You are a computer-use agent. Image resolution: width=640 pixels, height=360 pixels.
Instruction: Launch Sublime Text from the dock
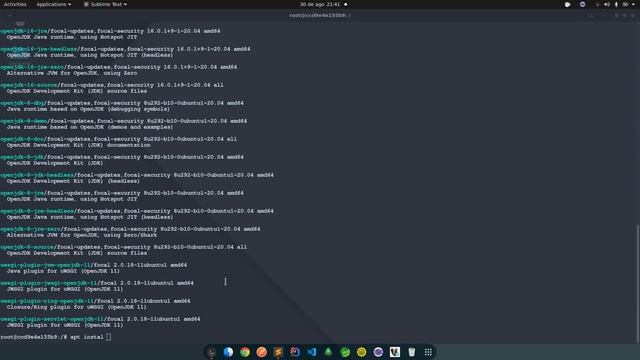coord(278,352)
